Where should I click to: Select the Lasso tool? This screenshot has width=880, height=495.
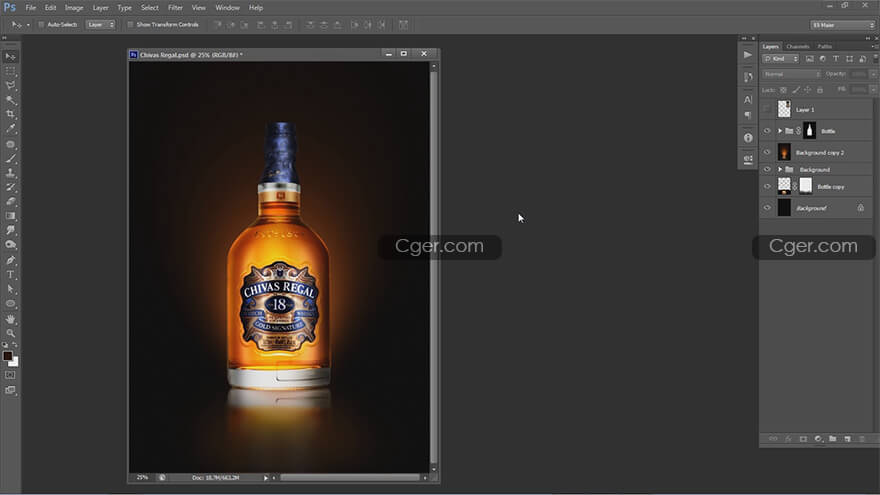tap(10, 86)
